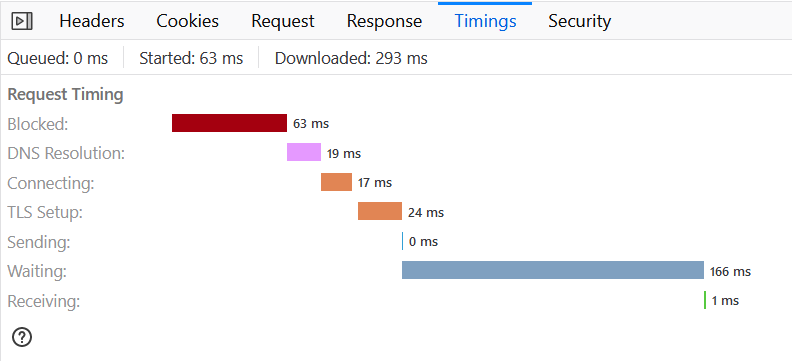Viewport: 792px width, 361px height.
Task: Click the dark red Blocked timing bar
Action: pyautogui.click(x=229, y=123)
